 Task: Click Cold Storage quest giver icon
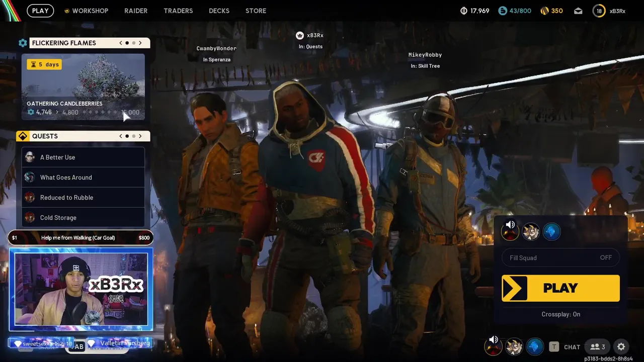(30, 218)
